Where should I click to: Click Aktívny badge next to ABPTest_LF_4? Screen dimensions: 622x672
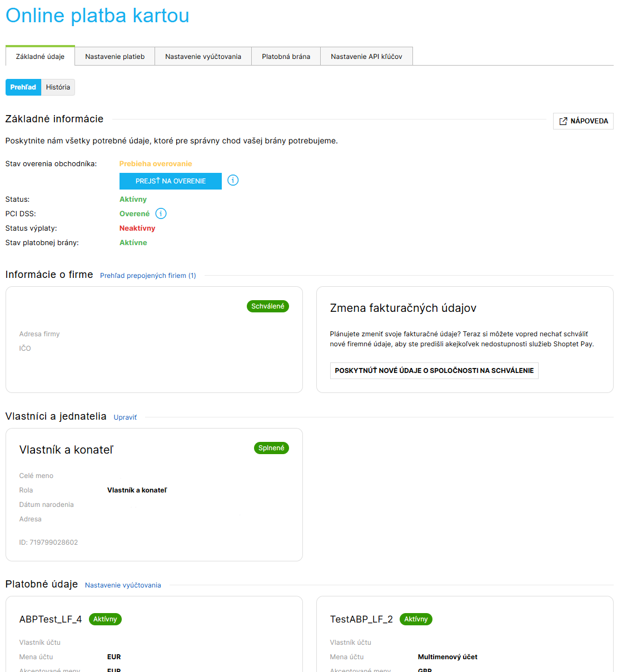pyautogui.click(x=105, y=619)
